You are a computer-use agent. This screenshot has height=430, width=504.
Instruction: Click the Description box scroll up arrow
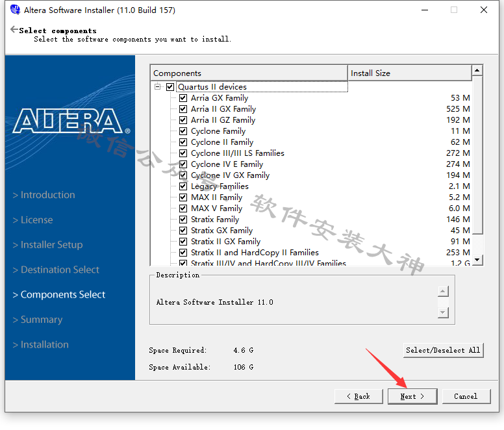pyautogui.click(x=443, y=292)
